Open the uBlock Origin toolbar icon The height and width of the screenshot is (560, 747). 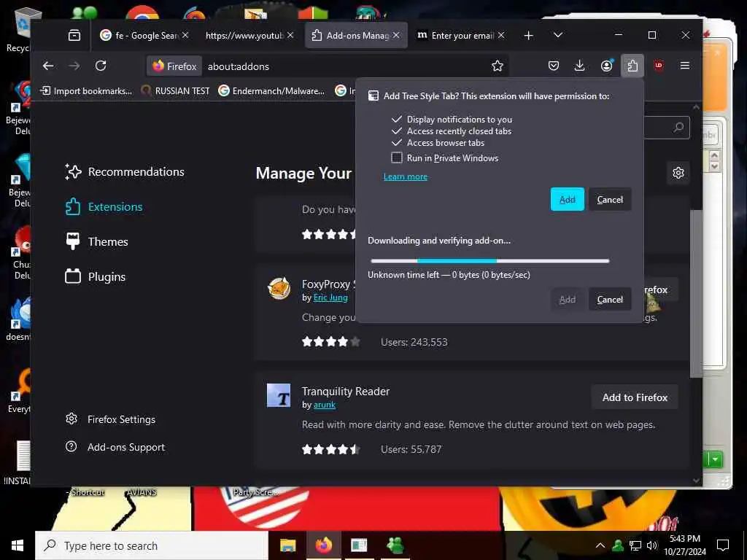click(x=659, y=66)
